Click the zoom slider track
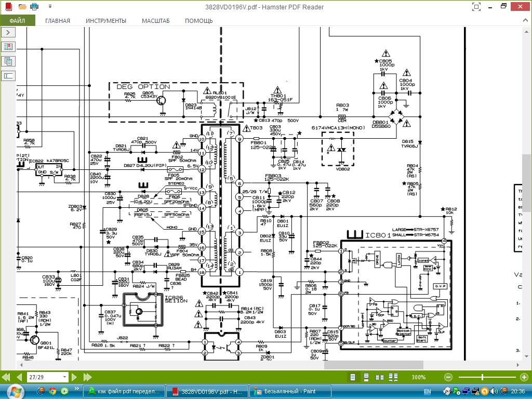 tap(486, 377)
